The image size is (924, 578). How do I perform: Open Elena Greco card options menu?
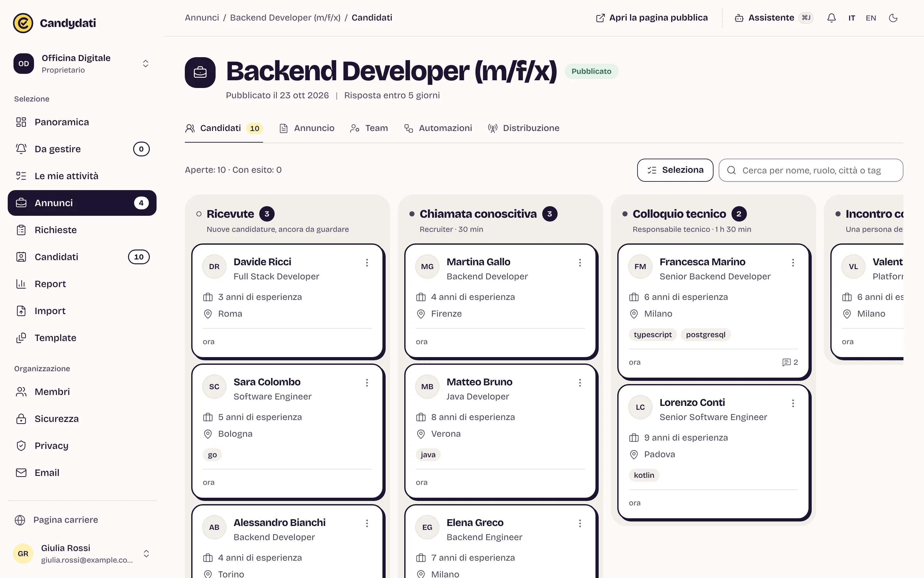point(580,523)
